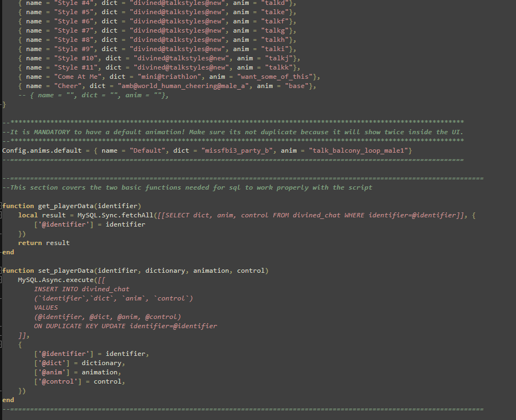Click "MySQL.Sync.fetchAll" call
This screenshot has height=420, width=516.
116,215
